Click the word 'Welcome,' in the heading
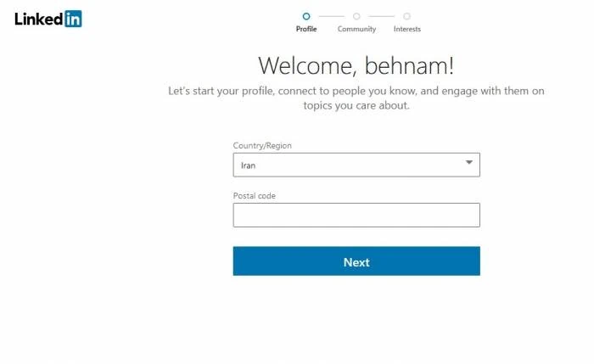The height and width of the screenshot is (364, 594). [307, 66]
